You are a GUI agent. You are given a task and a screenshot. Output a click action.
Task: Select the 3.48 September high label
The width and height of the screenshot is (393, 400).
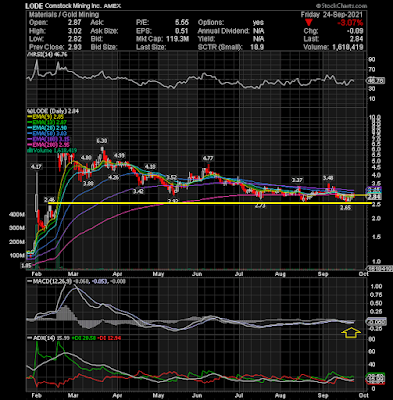[x=328, y=178]
